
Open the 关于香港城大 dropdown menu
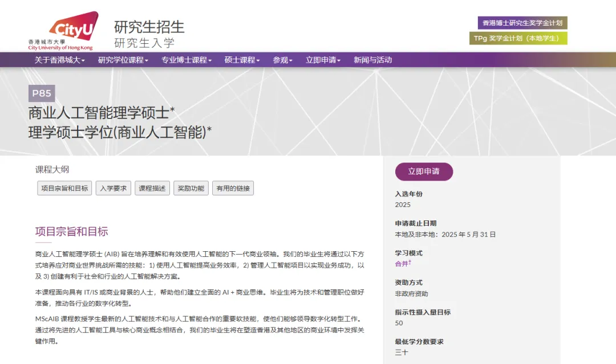pyautogui.click(x=59, y=60)
